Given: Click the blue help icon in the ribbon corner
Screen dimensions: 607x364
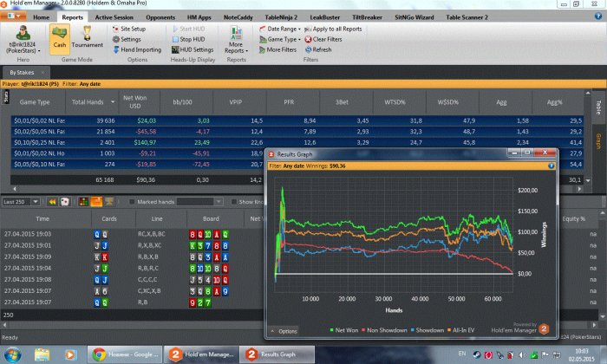Looking at the screenshot, I should [x=598, y=16].
